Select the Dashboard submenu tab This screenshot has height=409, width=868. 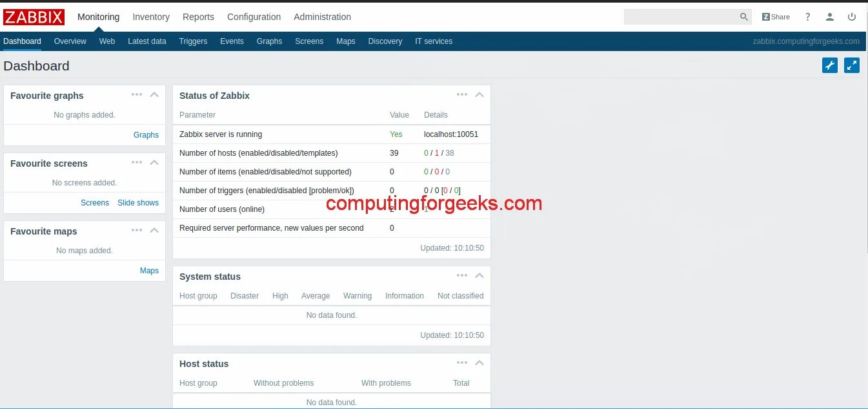click(22, 41)
